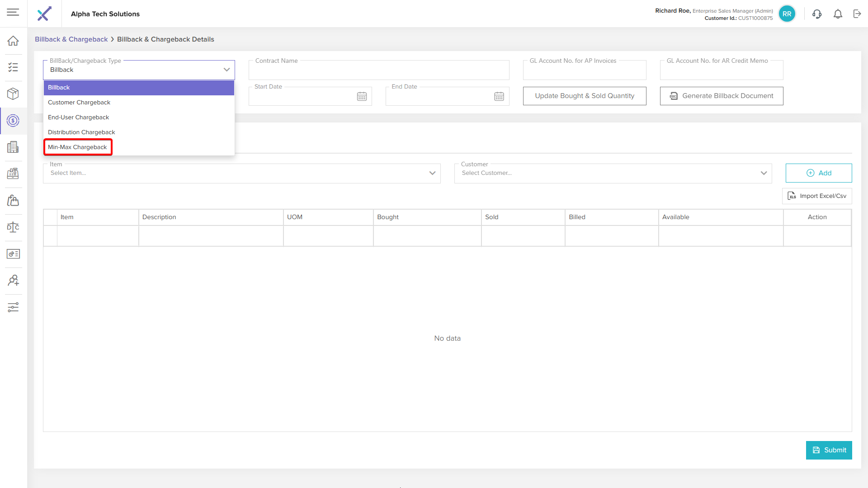Open the sliders settings sidebar icon
Image resolution: width=868 pixels, height=488 pixels.
pyautogui.click(x=13, y=307)
